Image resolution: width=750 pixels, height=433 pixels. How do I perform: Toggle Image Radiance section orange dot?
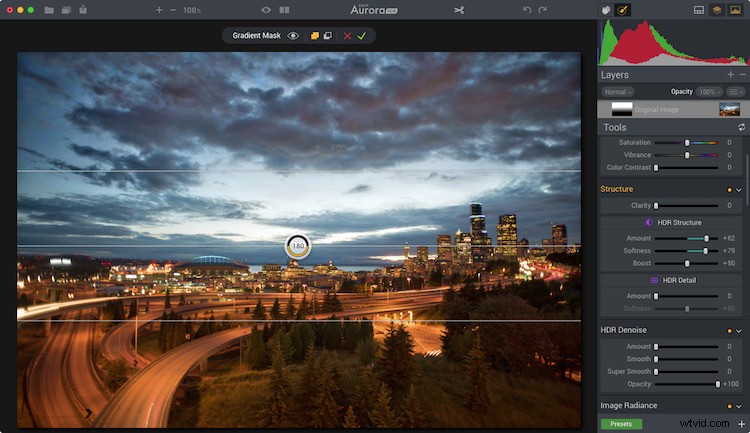coord(729,407)
